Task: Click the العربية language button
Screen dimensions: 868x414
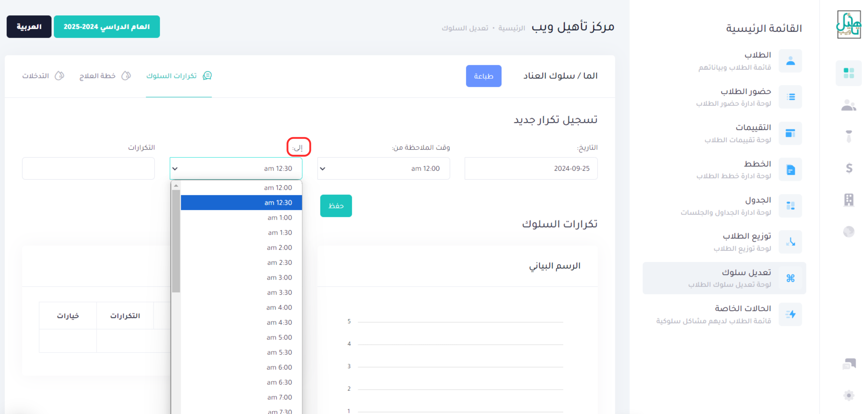Action: tap(29, 27)
